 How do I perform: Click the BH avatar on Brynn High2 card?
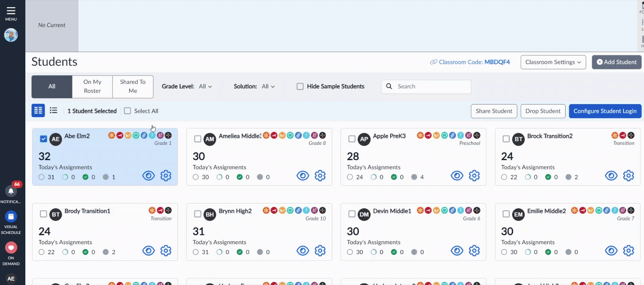[210, 215]
